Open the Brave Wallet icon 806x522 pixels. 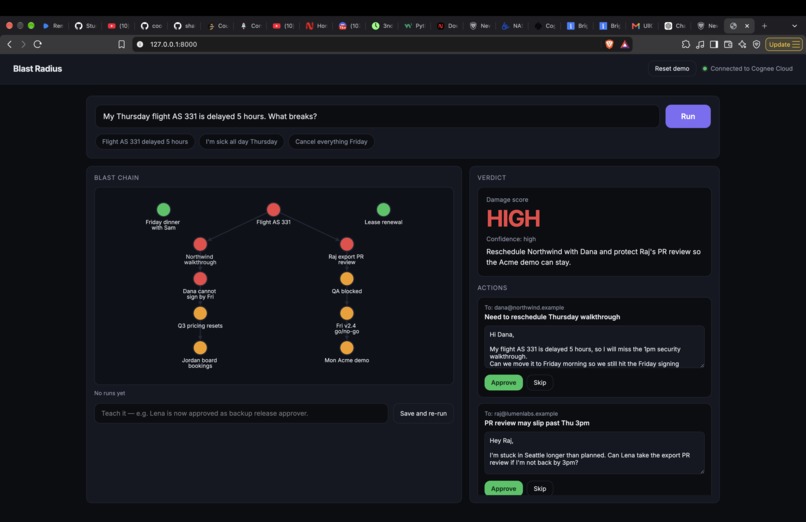728,44
